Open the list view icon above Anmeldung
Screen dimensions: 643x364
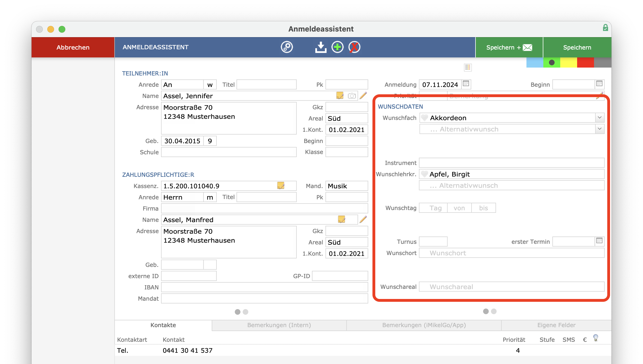468,67
